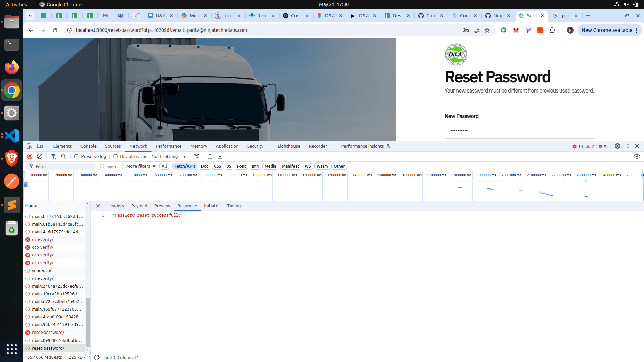Open DevTools settings gear

pyautogui.click(x=617, y=146)
